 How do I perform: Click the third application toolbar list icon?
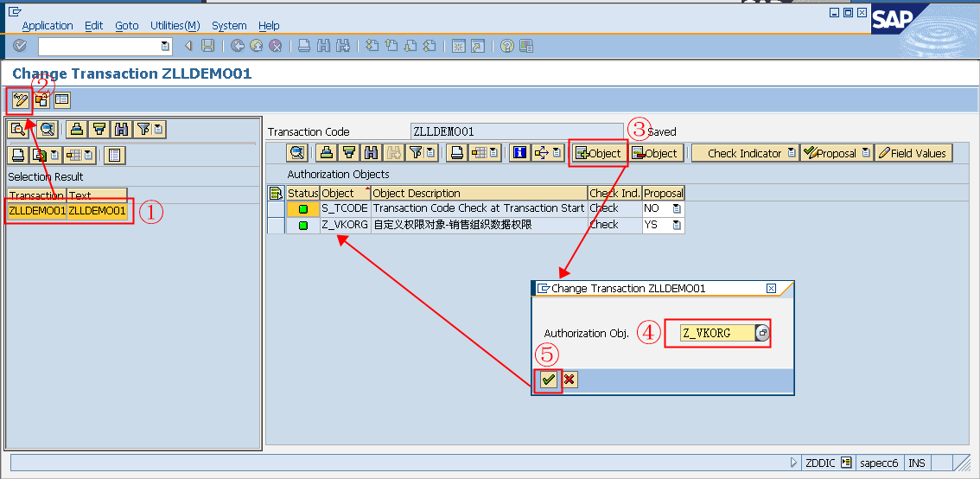(x=62, y=100)
